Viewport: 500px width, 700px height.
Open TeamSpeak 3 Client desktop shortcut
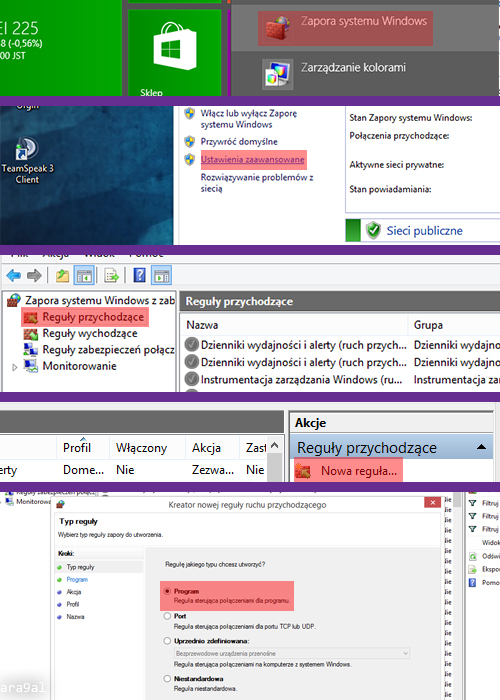pos(27,160)
